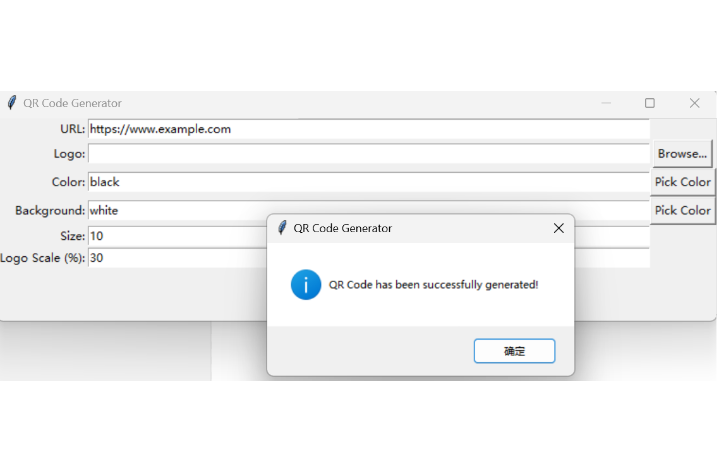The height and width of the screenshot is (450, 720).
Task: Click the blue information icon in the dialog
Action: tap(306, 284)
